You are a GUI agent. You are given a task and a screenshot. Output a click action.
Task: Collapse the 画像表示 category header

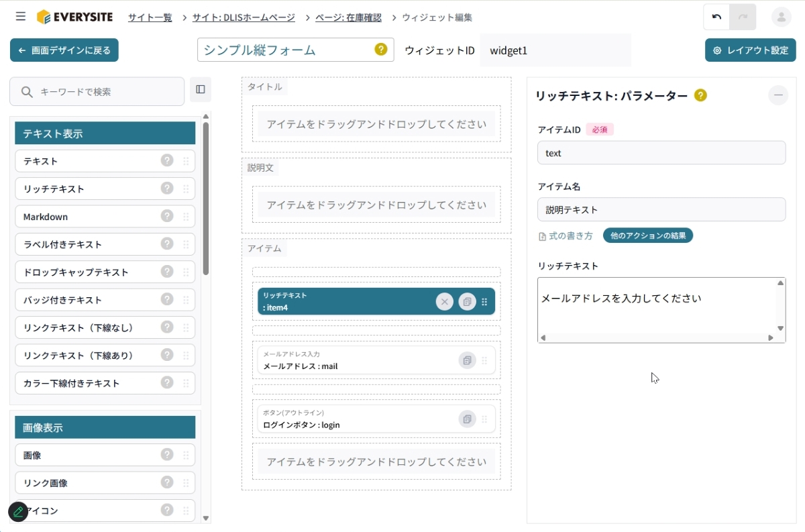pos(105,427)
